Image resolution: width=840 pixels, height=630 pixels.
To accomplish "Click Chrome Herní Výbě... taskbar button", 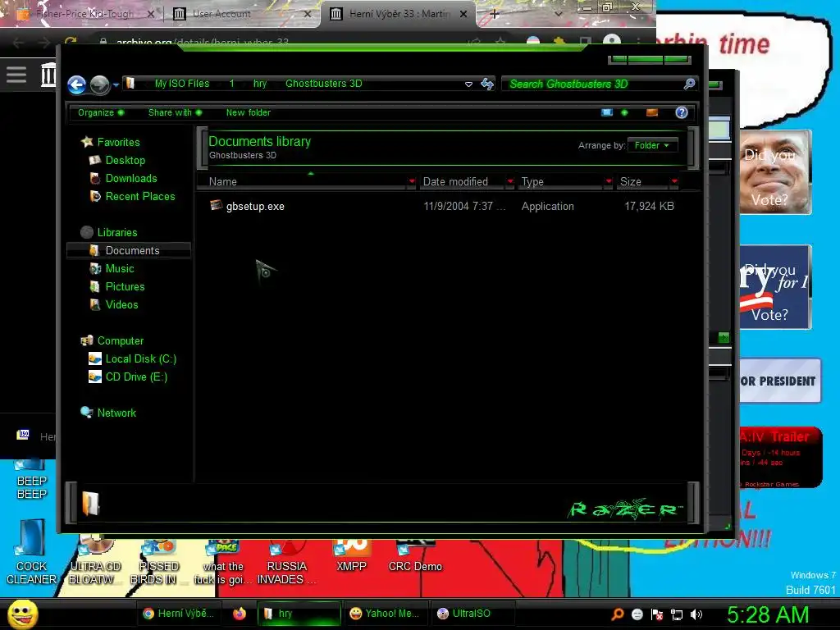I will click(x=179, y=614).
